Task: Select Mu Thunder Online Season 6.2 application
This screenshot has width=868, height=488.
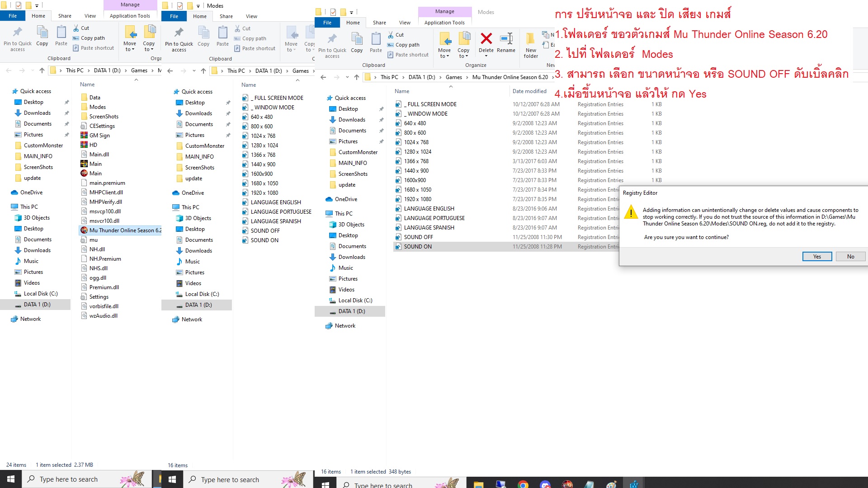Action: tap(121, 230)
